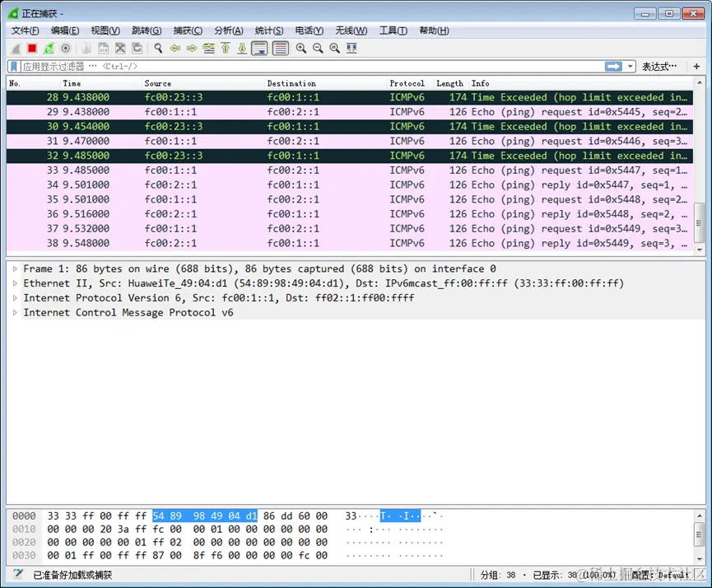
Task: Click the status bar expert info icon
Action: tap(18, 574)
